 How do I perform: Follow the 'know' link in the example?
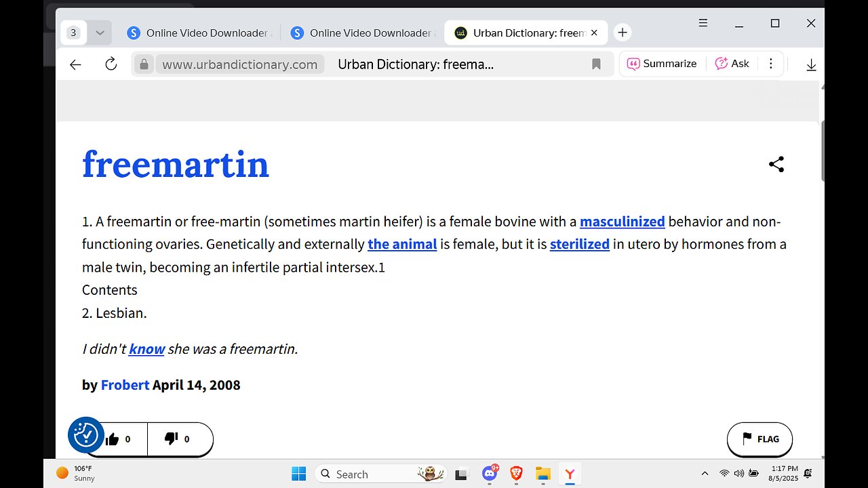[x=147, y=349]
